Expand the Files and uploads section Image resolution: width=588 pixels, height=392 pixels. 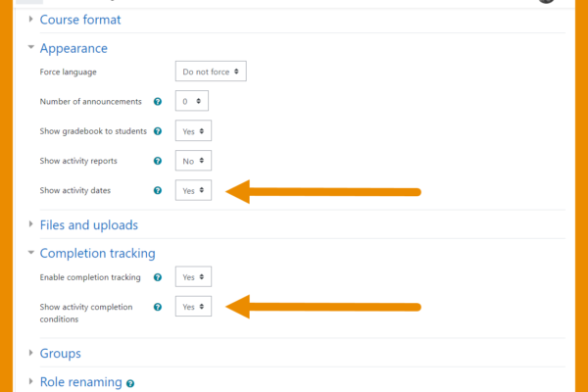tap(89, 225)
